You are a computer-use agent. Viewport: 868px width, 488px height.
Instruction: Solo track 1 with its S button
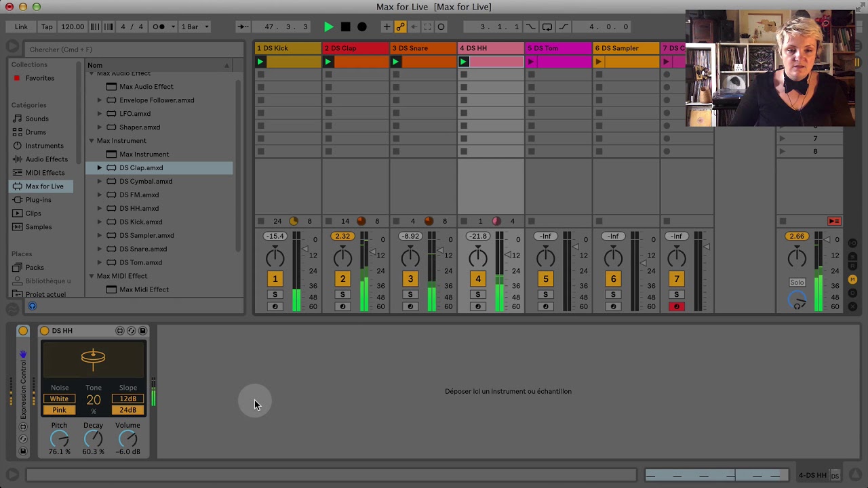(x=275, y=295)
